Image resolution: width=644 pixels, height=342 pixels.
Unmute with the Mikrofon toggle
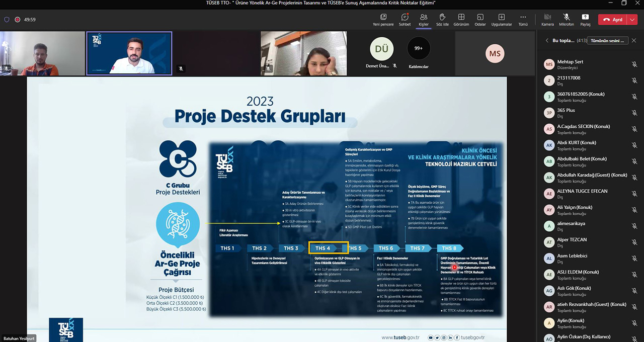[567, 20]
